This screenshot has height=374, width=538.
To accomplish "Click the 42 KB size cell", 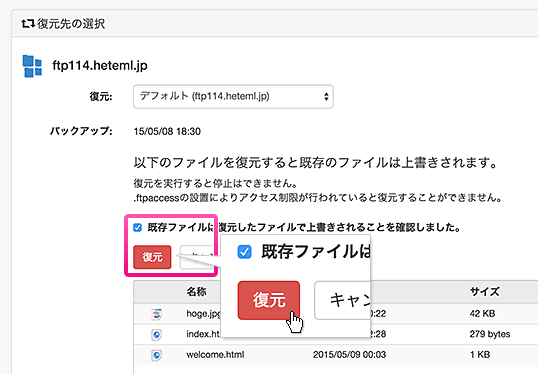I will click(482, 314).
